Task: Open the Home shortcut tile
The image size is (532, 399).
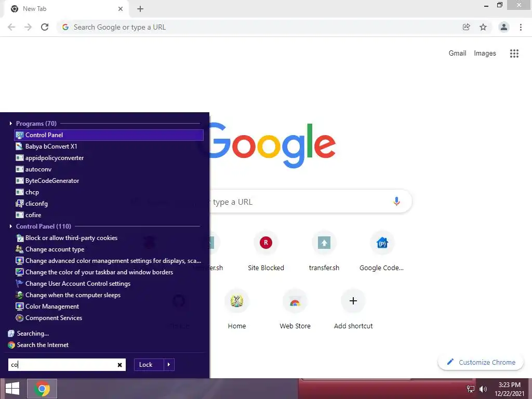Action: point(237,310)
